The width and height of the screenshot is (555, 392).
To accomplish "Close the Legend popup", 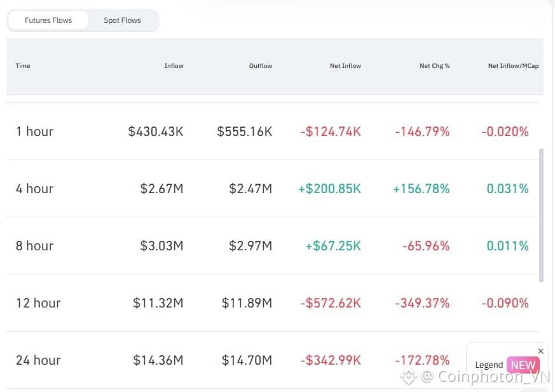I will 540,350.
